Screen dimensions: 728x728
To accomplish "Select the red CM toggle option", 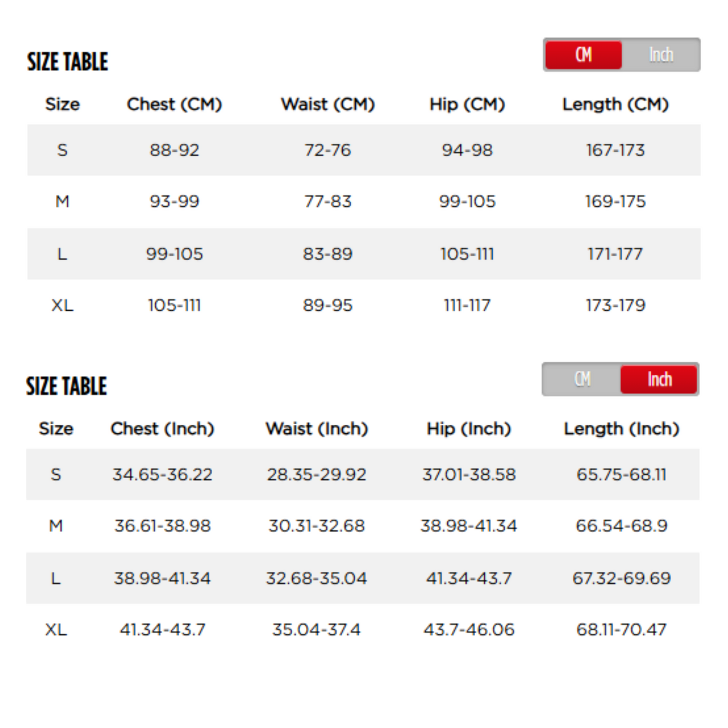I will (583, 55).
